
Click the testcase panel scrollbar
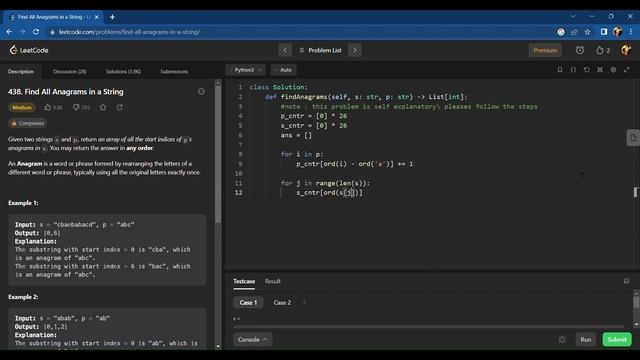click(636, 302)
